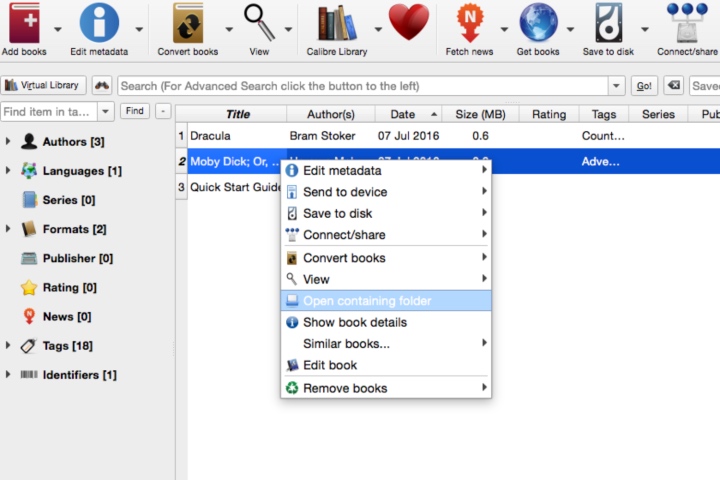Click the Virtual Library button
This screenshot has height=480, width=720.
click(x=43, y=85)
